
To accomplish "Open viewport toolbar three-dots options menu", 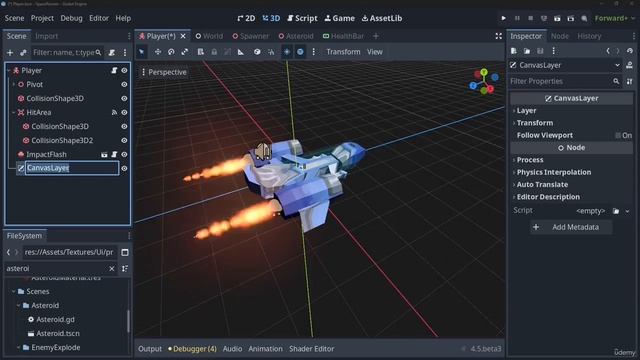I will coord(313,52).
